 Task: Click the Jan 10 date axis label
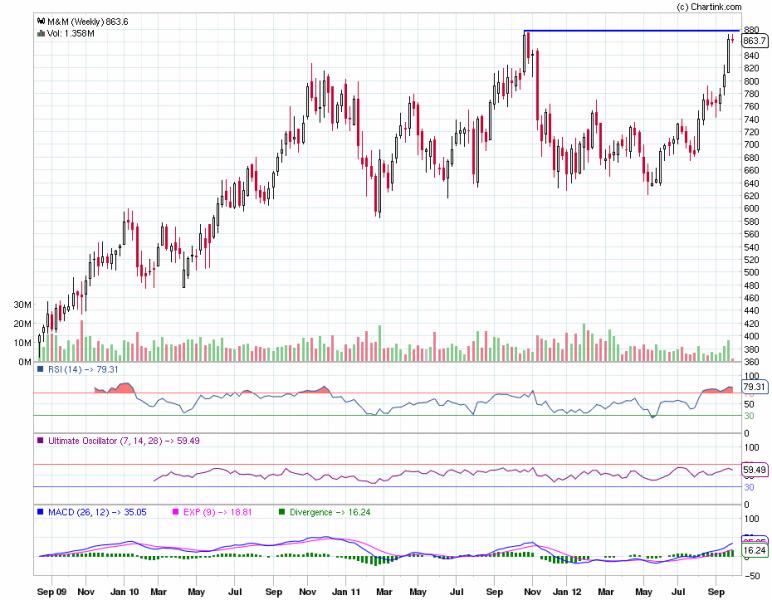pyautogui.click(x=124, y=591)
